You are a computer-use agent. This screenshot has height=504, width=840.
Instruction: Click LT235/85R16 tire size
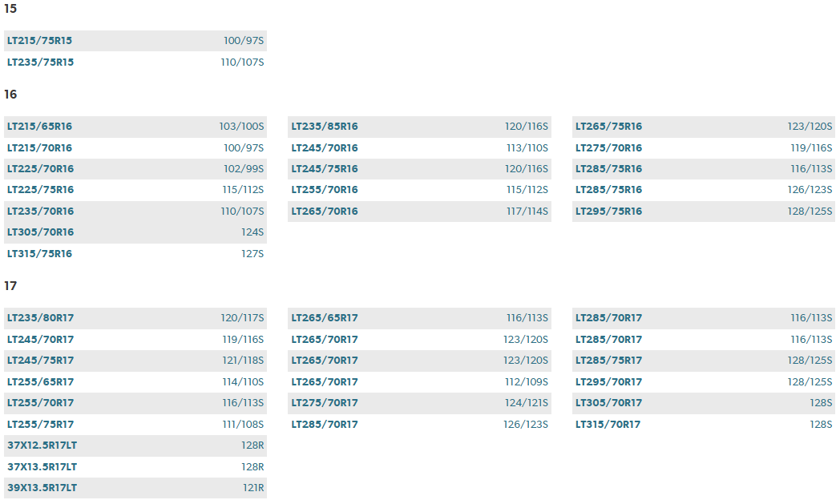click(325, 127)
